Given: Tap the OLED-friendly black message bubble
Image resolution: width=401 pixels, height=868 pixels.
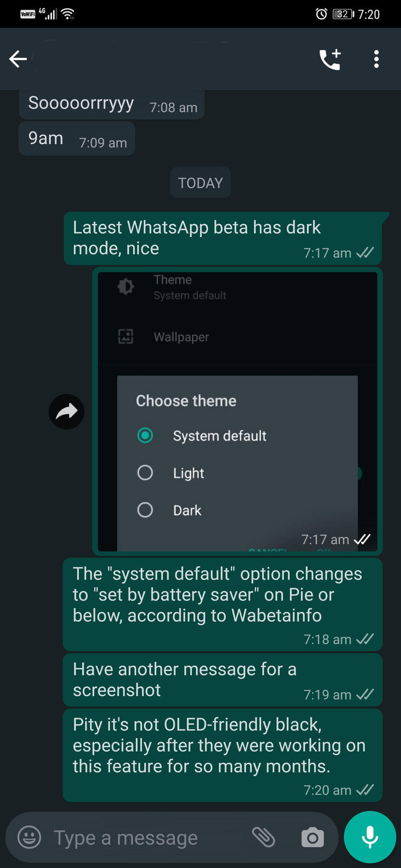Looking at the screenshot, I should 223,755.
